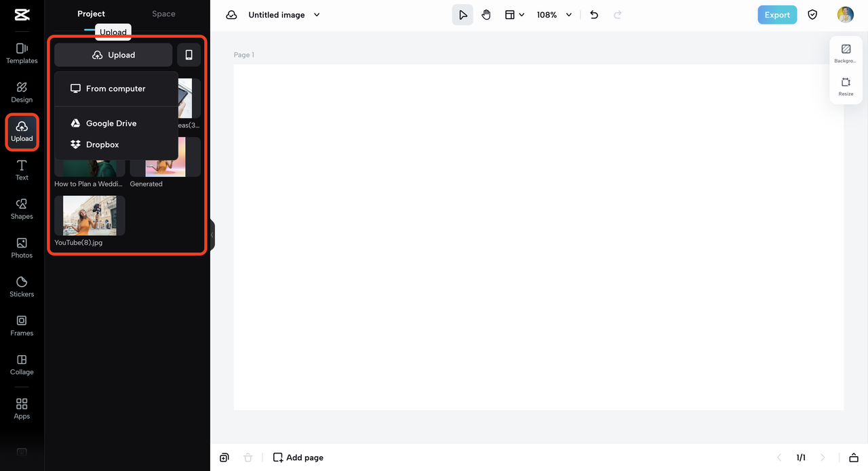Collapse the side panel with handle
The image size is (868, 471).
point(212,235)
